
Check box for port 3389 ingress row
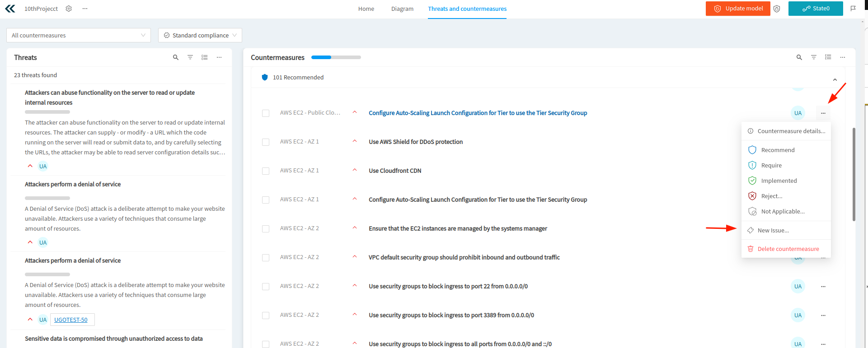tap(266, 316)
